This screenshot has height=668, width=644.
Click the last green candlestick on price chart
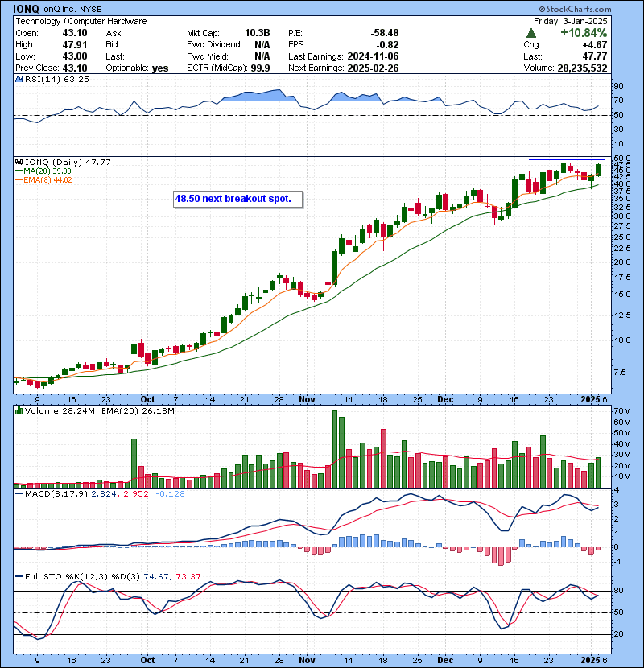click(598, 170)
